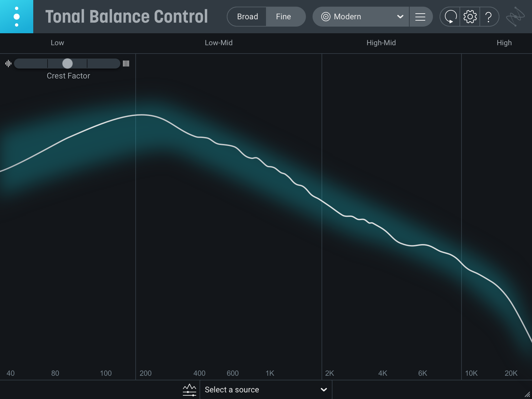The image size is (532, 399).
Task: Click the target icon next to Modern
Action: (326, 17)
